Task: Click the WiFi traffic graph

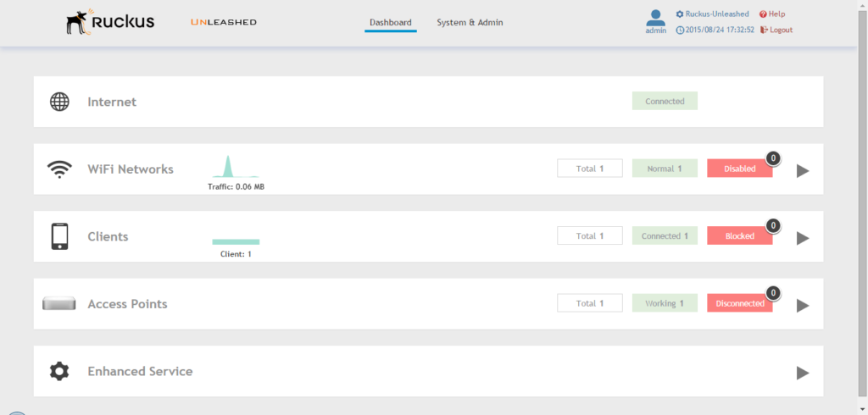Action: [x=235, y=167]
